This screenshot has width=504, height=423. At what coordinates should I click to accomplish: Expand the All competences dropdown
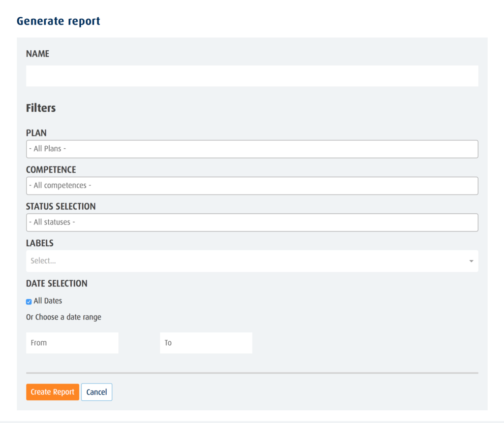click(x=252, y=186)
